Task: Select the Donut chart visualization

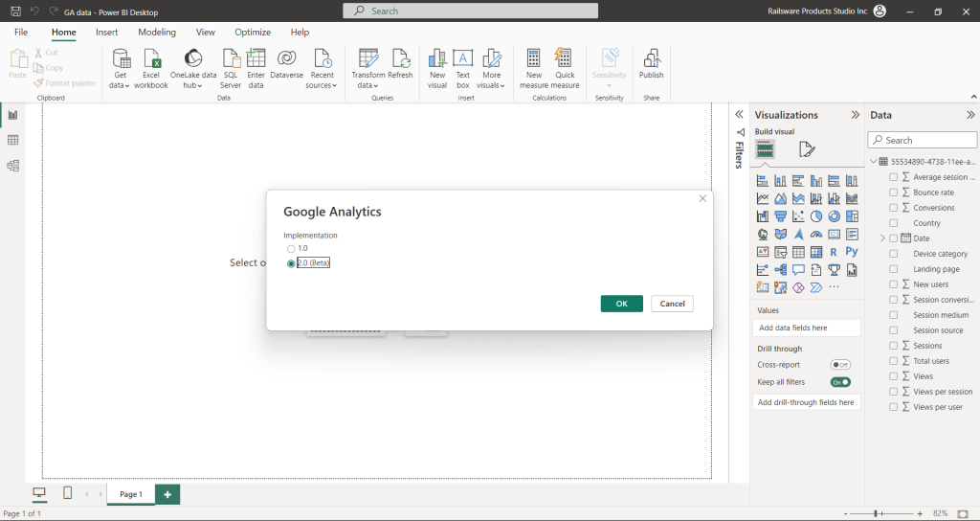Action: pos(834,216)
